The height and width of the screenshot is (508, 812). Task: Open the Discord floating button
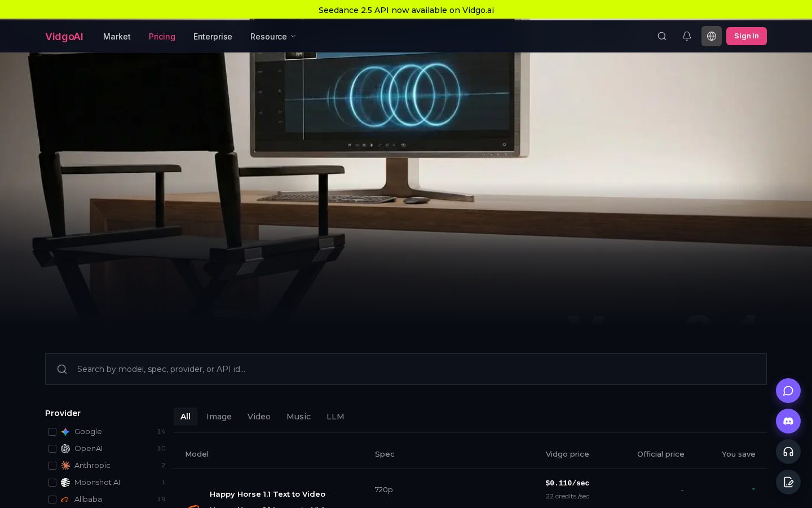tap(788, 421)
